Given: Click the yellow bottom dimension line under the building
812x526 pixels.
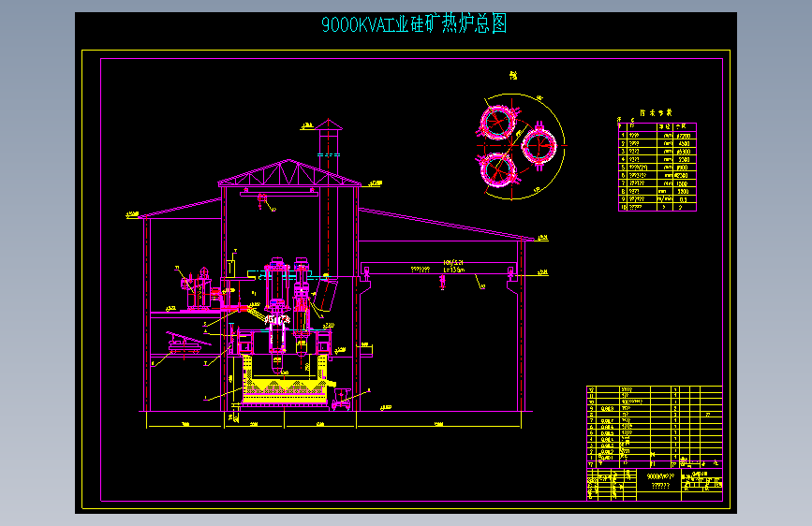Looking at the screenshot, I should pos(334,427).
